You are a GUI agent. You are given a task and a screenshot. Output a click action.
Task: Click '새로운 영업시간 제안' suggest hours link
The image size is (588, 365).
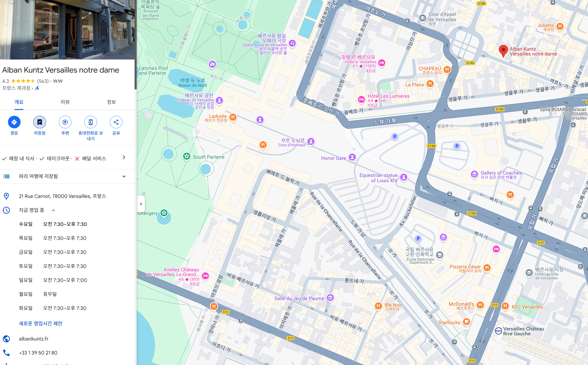[x=41, y=323]
